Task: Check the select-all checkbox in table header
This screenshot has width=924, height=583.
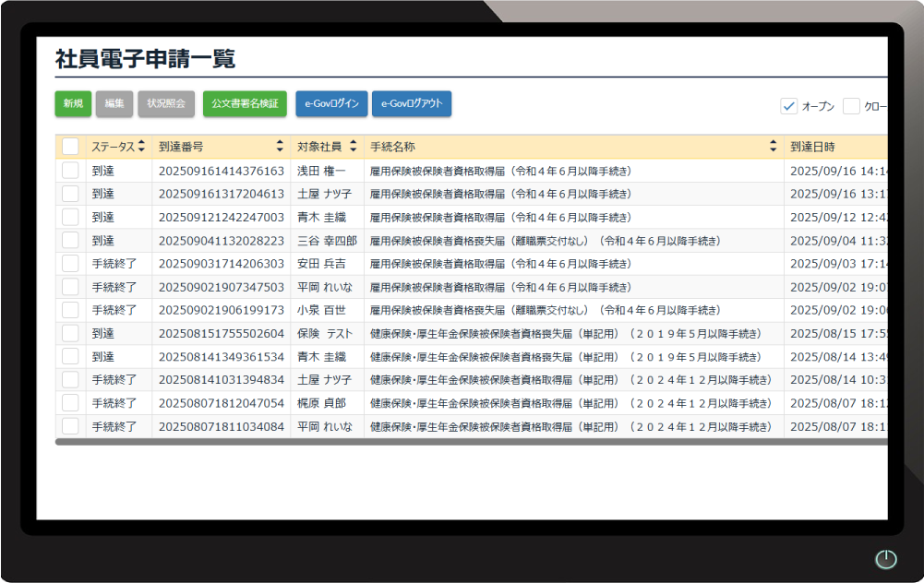Action: coord(70,147)
